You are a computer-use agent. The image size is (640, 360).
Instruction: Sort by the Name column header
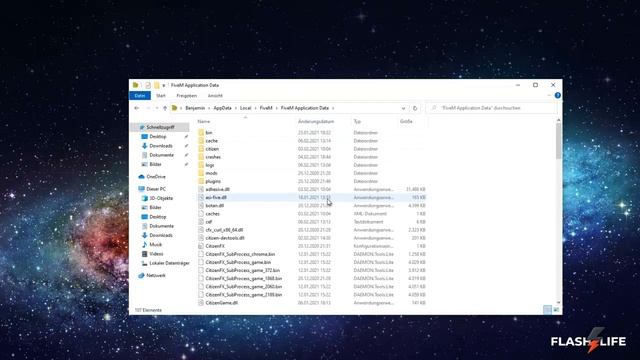(204, 122)
